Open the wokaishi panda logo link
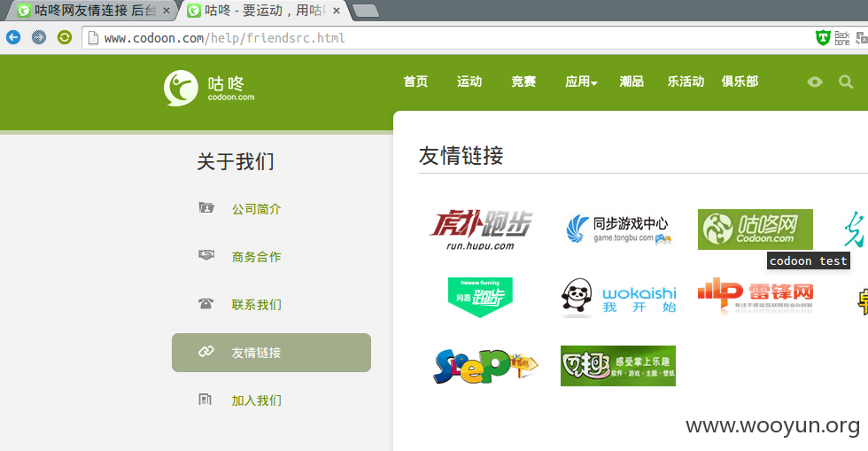 click(618, 298)
